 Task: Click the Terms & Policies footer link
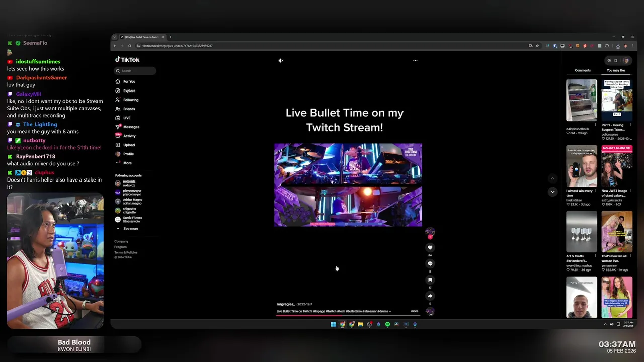126,252
